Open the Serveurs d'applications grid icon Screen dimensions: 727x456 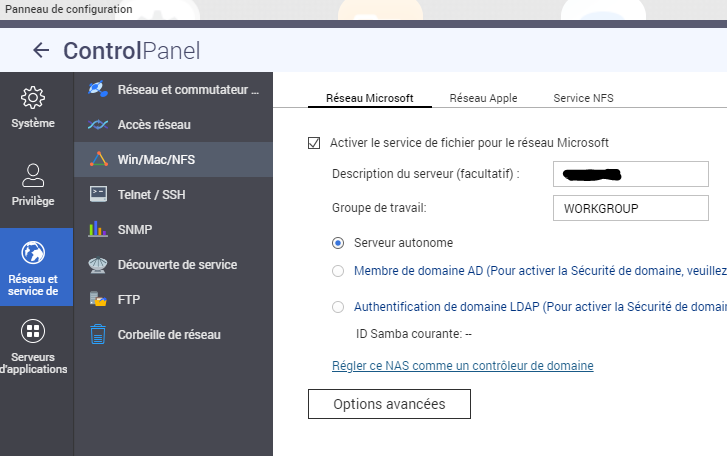33,331
